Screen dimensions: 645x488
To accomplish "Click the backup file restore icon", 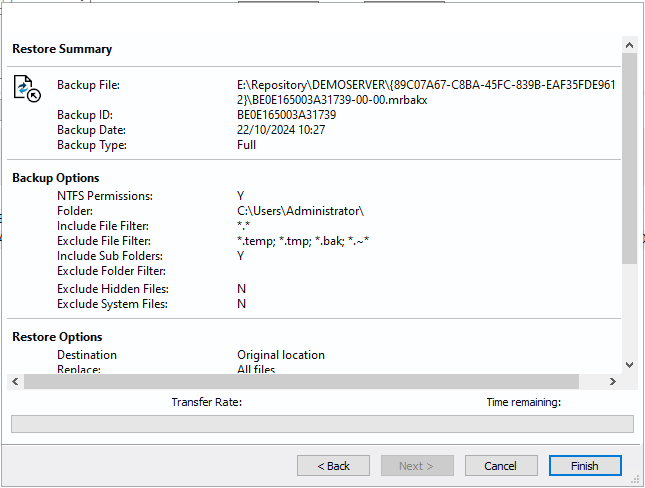I will pyautogui.click(x=27, y=89).
